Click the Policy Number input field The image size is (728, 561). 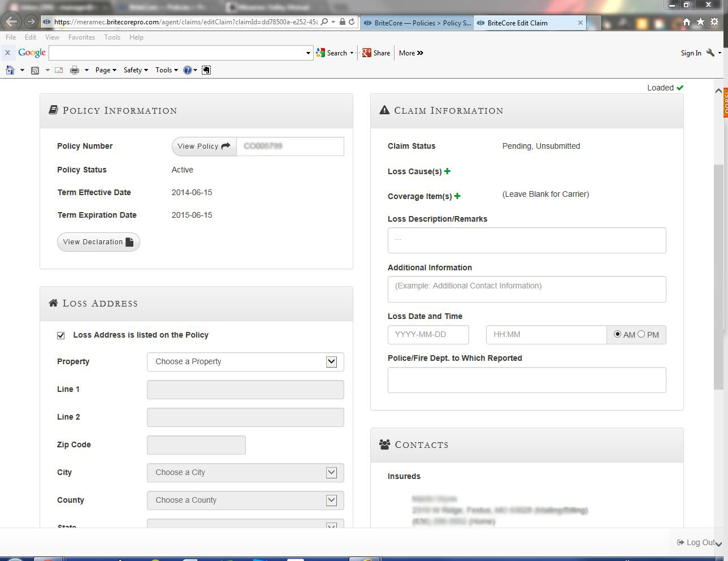[290, 146]
